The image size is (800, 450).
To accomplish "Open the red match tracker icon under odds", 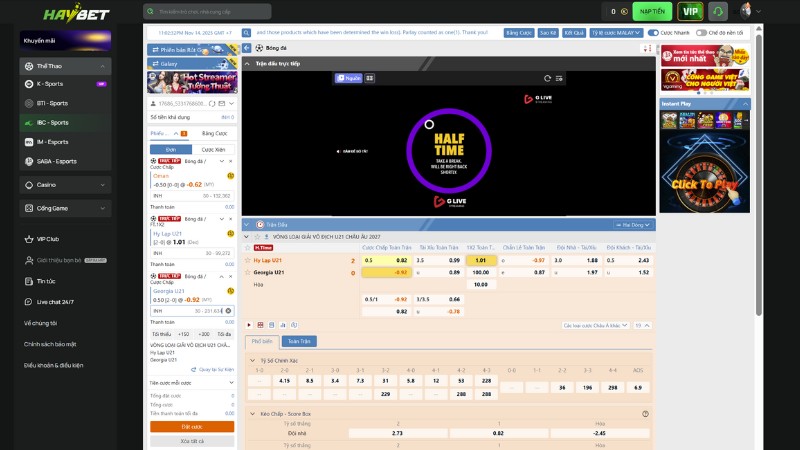I will tap(260, 325).
